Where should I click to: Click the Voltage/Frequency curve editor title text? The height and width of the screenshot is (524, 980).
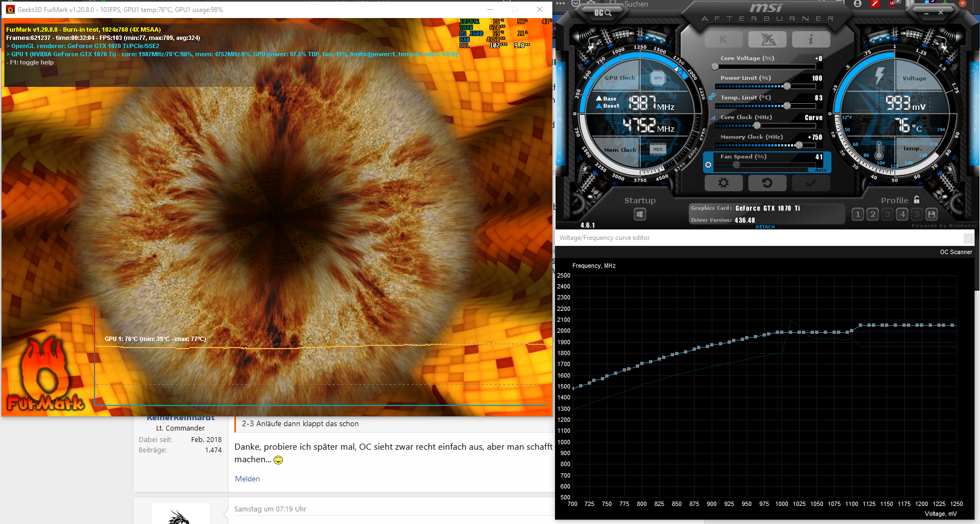tap(604, 238)
